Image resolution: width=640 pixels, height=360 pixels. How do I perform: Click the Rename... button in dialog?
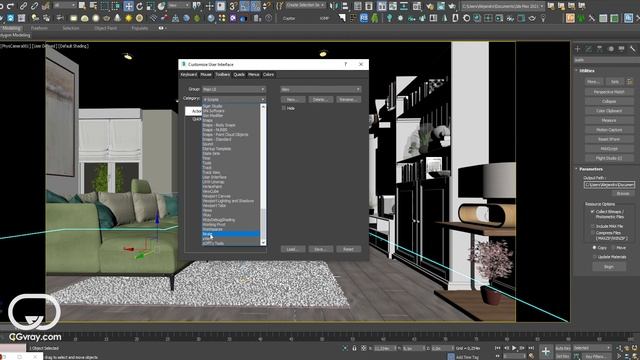pos(348,100)
